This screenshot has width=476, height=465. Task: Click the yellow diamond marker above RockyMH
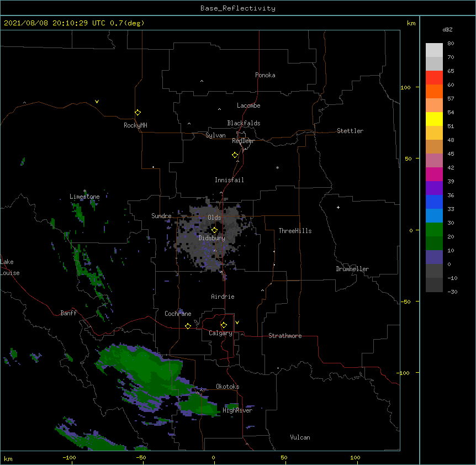(137, 112)
